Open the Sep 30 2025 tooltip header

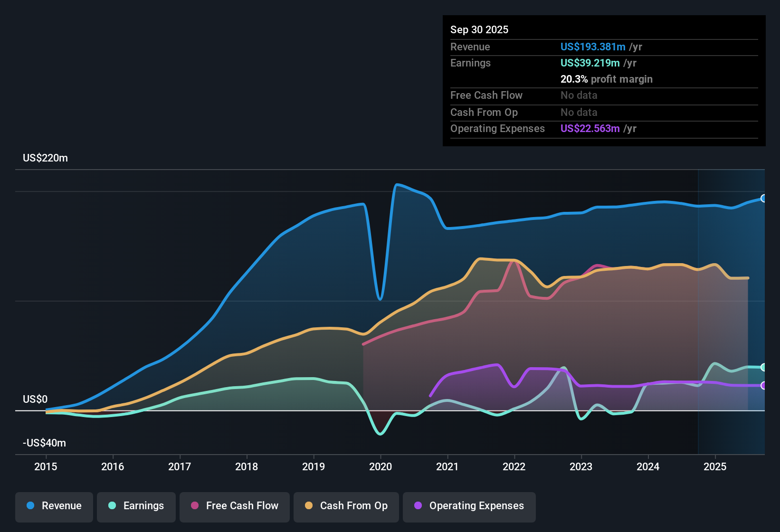[479, 29]
